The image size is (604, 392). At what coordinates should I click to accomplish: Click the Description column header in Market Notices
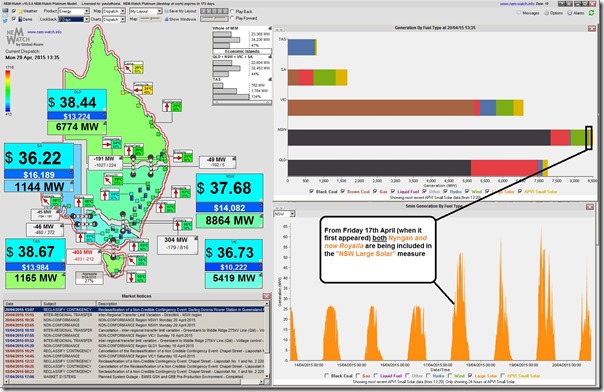[180, 303]
